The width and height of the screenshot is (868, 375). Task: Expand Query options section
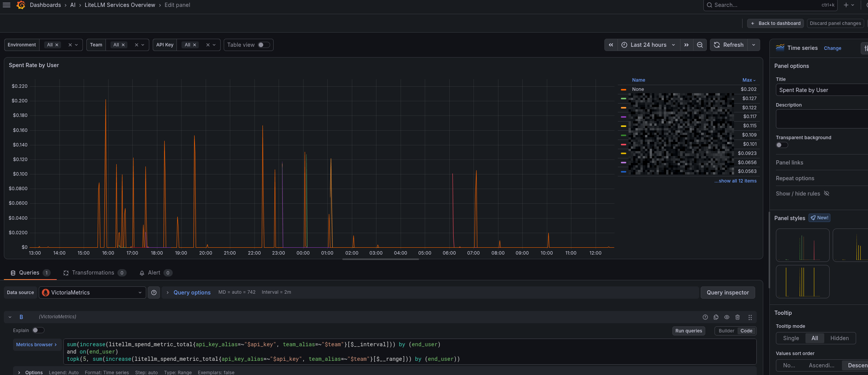point(192,293)
